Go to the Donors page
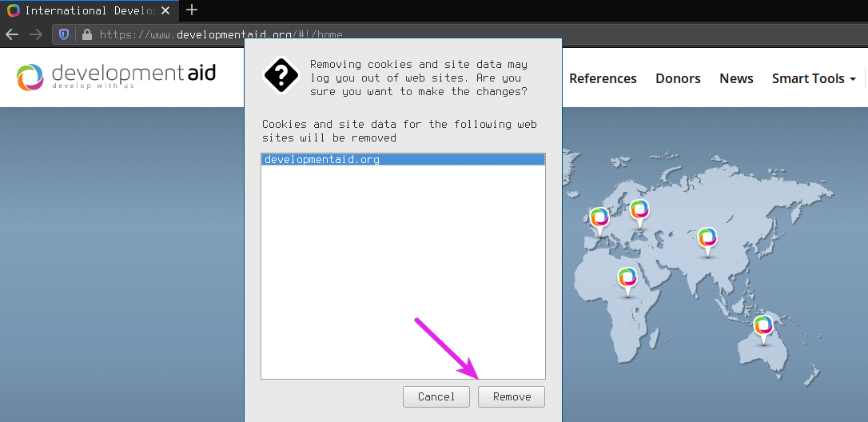This screenshot has width=868, height=422. pyautogui.click(x=678, y=78)
